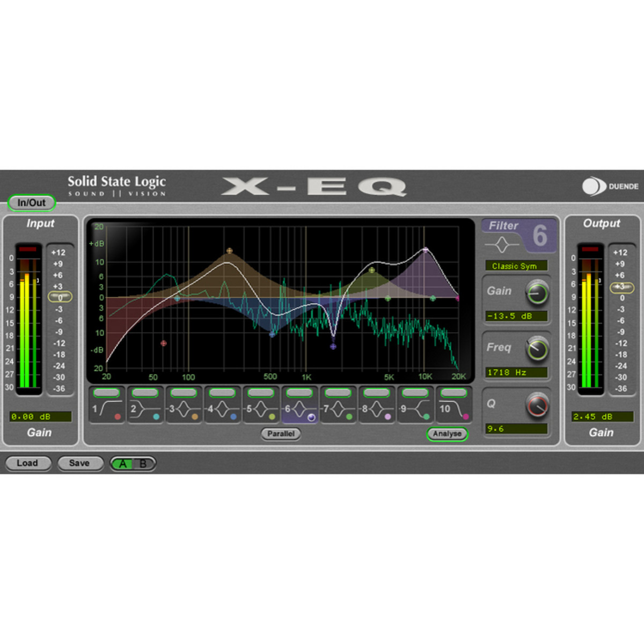Viewport: 644px width, 644px height.
Task: Toggle band 4 enable button
Action: (222, 393)
